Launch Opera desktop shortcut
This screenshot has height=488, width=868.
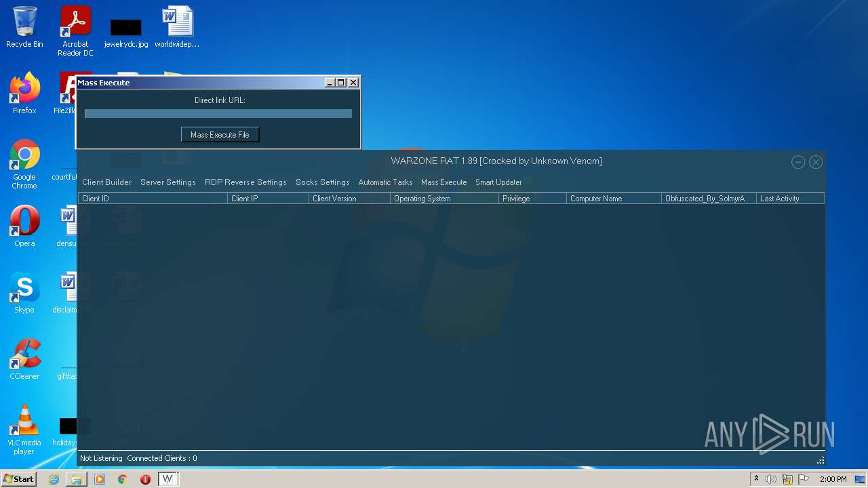(24, 226)
